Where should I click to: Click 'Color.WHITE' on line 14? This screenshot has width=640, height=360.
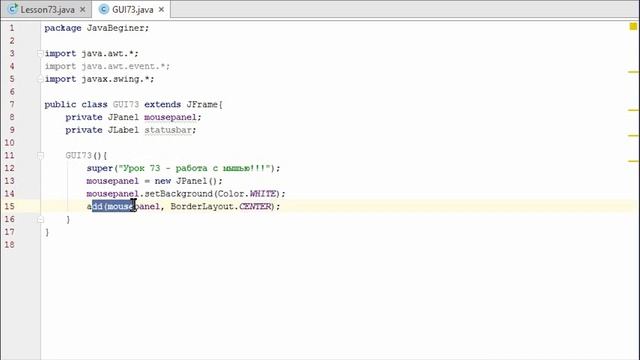(247, 193)
